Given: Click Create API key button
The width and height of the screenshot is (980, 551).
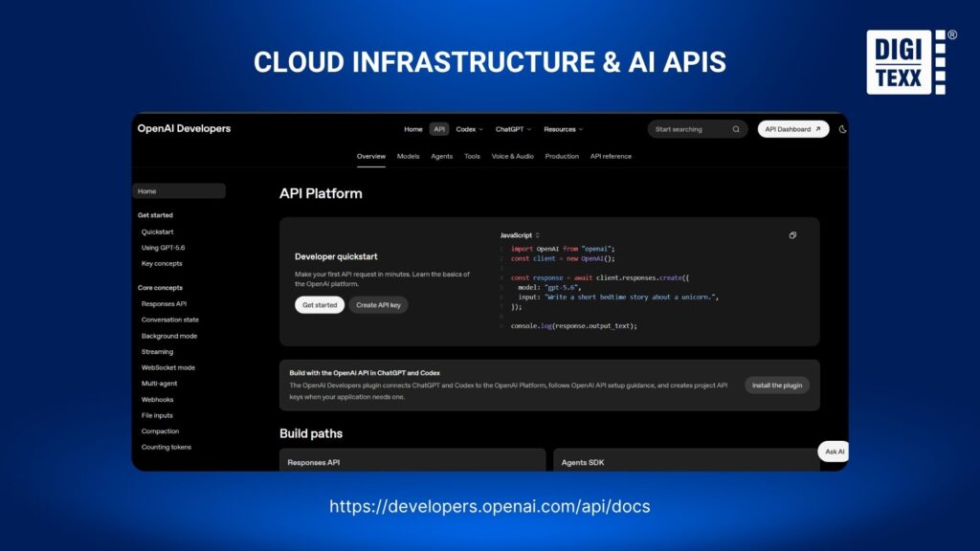Looking at the screenshot, I should (378, 305).
